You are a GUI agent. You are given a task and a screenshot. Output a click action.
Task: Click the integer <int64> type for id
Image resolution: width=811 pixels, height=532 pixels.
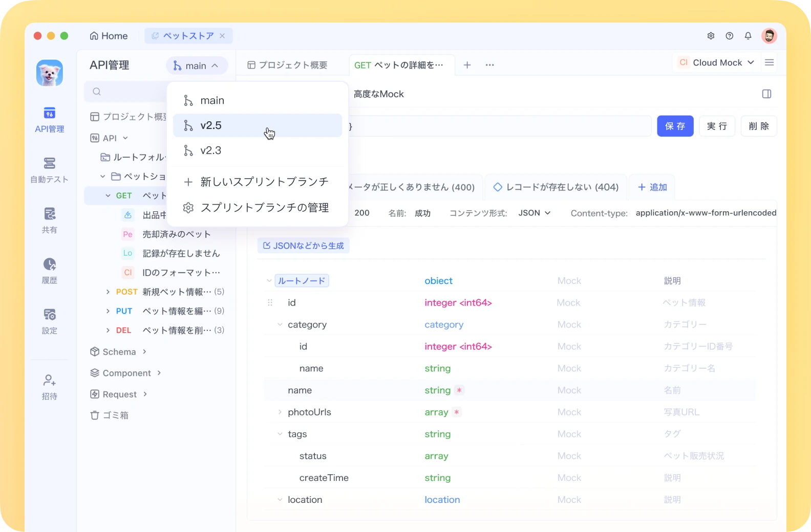[x=458, y=303]
